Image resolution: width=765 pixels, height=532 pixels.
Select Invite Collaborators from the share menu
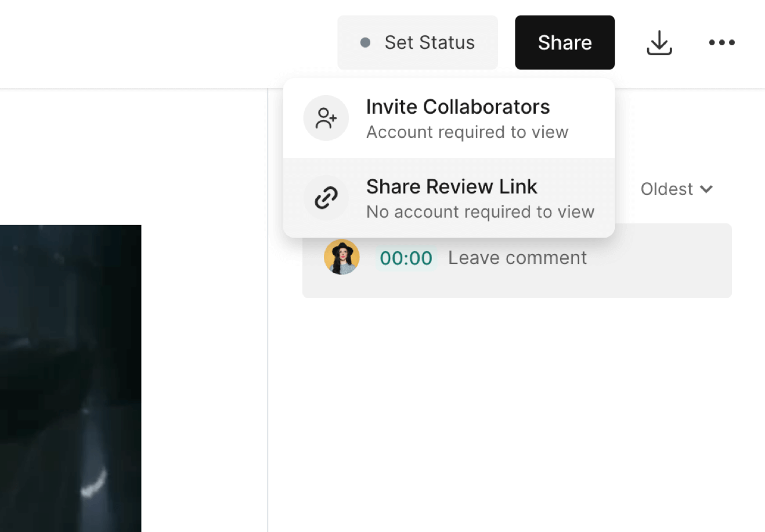(457, 107)
